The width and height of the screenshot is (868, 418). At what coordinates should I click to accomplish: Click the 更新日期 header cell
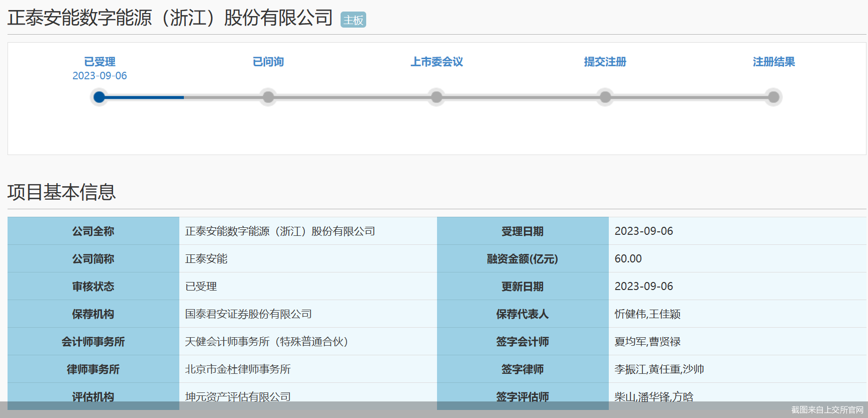pyautogui.click(x=523, y=286)
